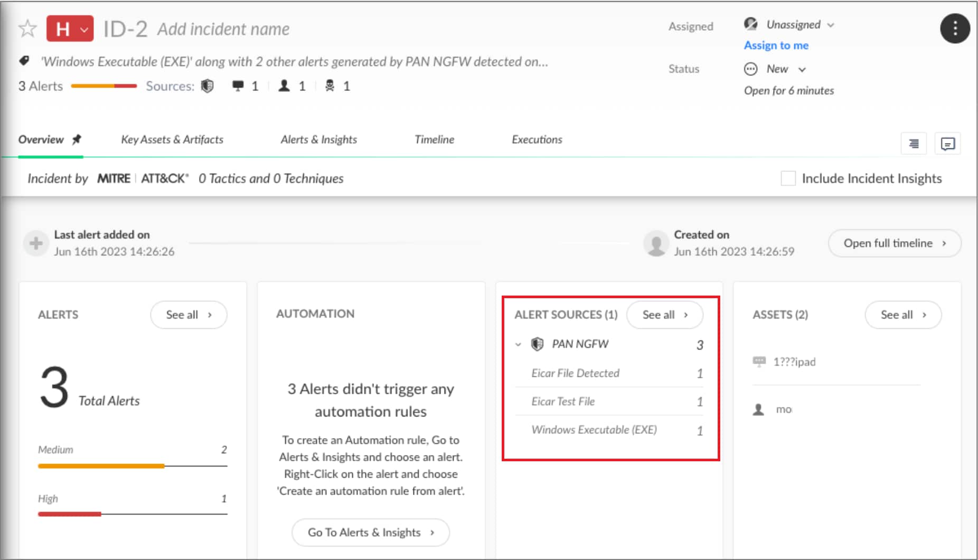Click the High severity progress bar
This screenshot has width=978, height=560.
[x=133, y=514]
